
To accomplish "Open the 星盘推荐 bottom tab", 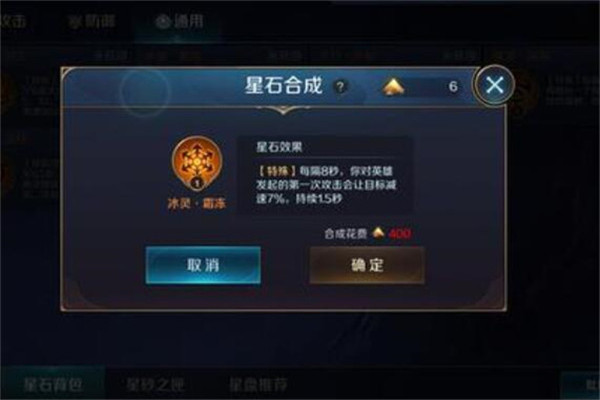I will [258, 384].
